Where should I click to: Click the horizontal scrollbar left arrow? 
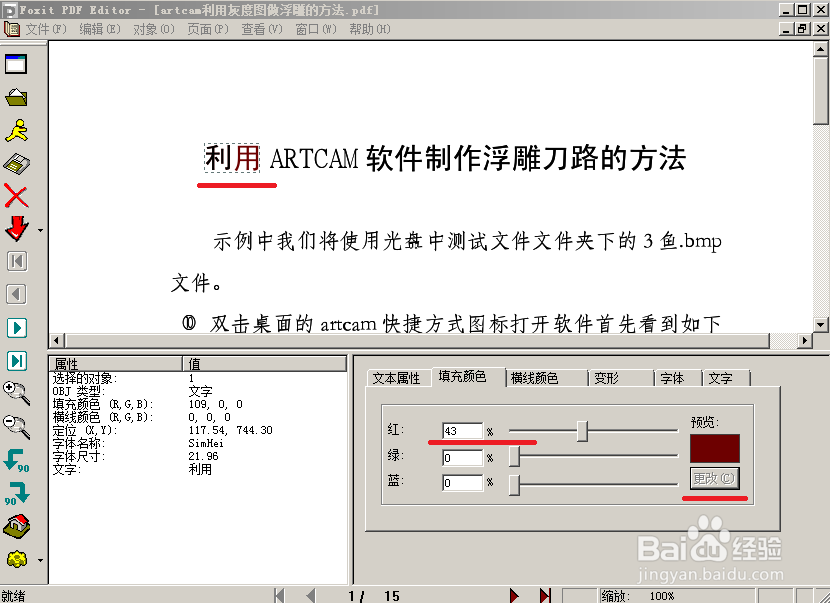(57, 340)
